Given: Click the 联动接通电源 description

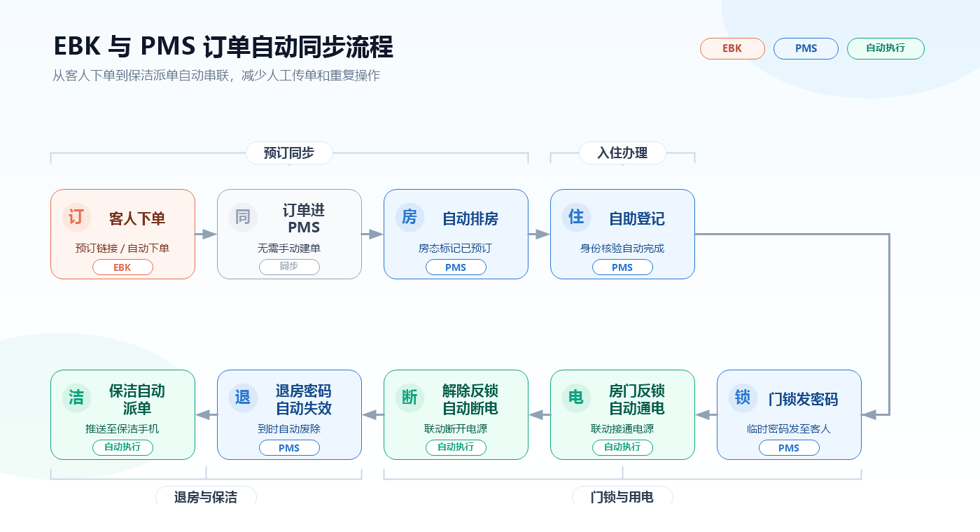Looking at the screenshot, I should pyautogui.click(x=622, y=428).
